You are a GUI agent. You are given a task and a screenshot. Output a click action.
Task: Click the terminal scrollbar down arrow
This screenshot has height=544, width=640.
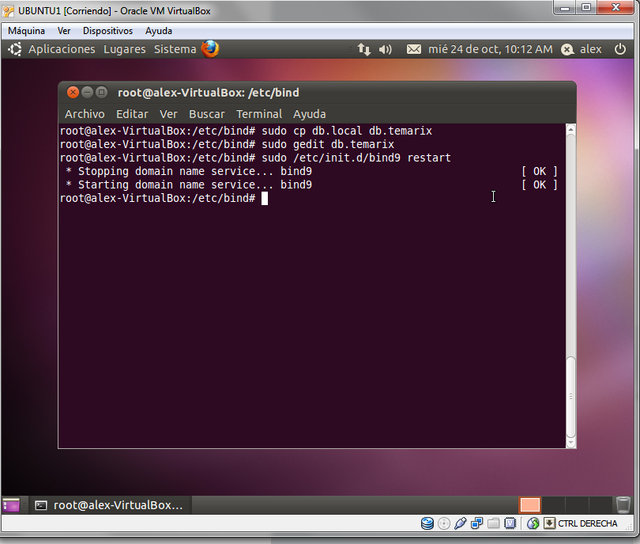click(x=571, y=442)
